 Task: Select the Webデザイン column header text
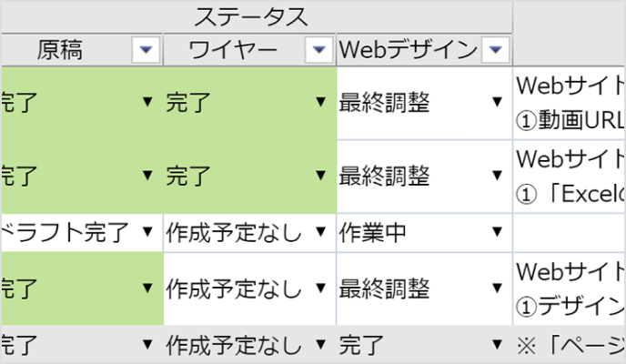point(407,51)
